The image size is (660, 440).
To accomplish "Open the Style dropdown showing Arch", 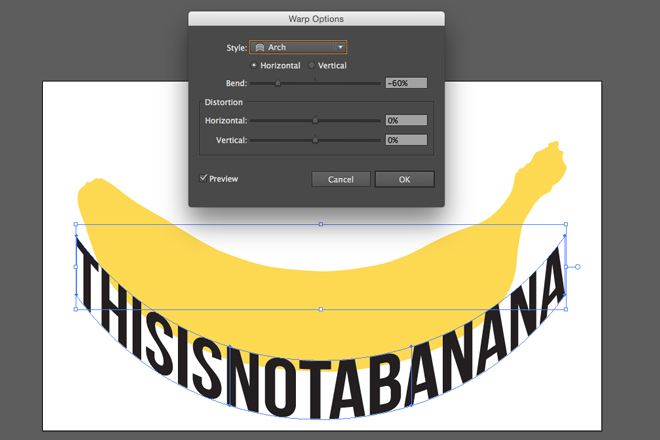I will pyautogui.click(x=298, y=47).
